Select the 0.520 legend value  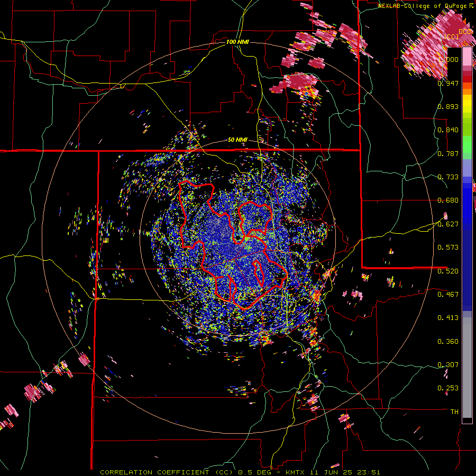448,271
